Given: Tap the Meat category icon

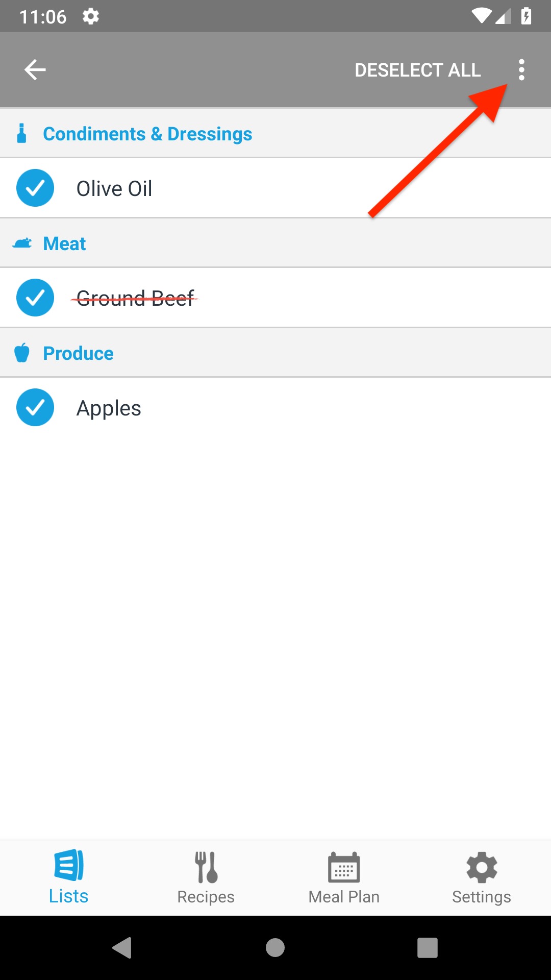Looking at the screenshot, I should [22, 243].
